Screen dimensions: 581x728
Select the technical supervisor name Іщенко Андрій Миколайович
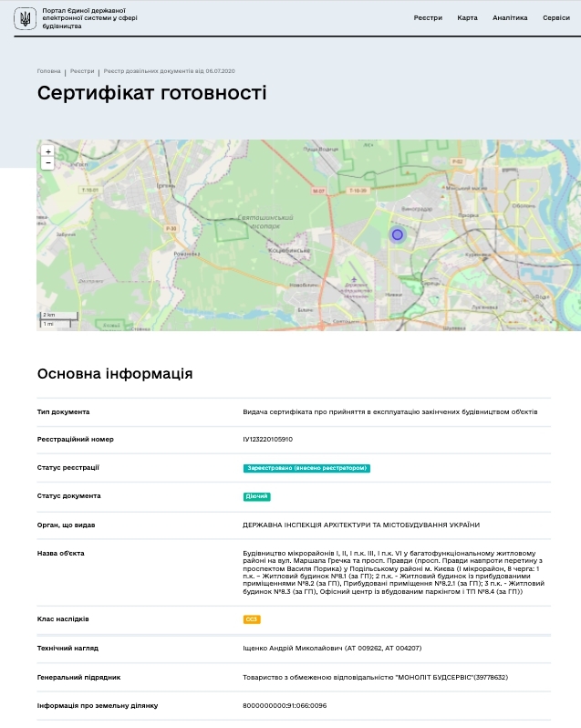pyautogui.click(x=293, y=648)
